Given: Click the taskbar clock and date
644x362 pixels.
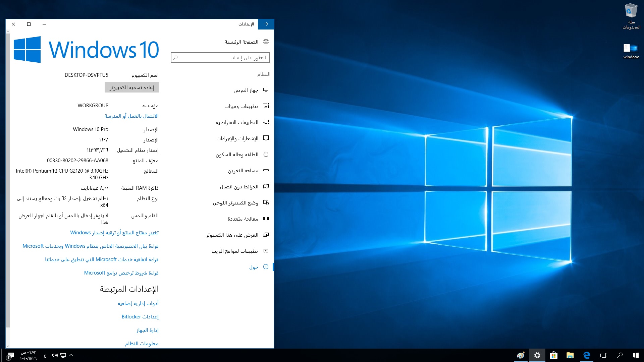Looking at the screenshot, I should coord(28,355).
